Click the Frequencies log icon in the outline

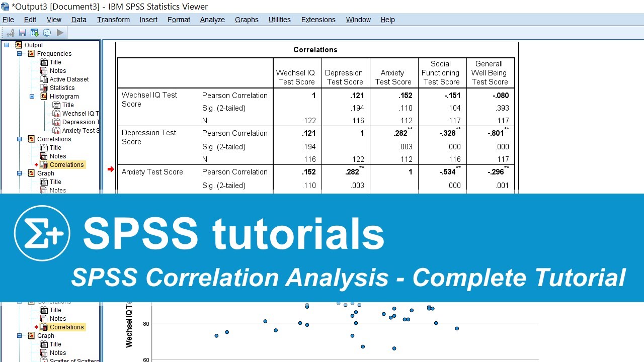pyautogui.click(x=31, y=54)
